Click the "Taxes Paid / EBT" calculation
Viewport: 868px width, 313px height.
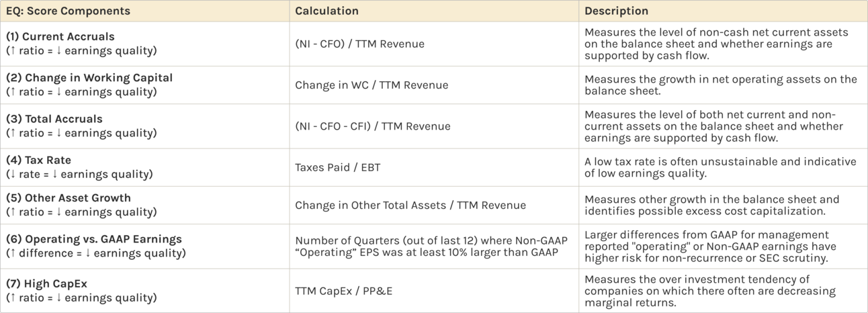(337, 168)
